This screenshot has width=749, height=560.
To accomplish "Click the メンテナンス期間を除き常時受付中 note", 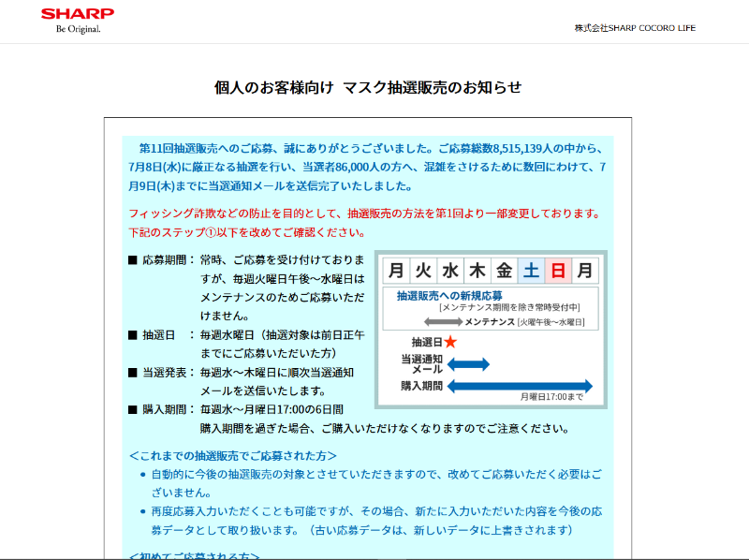I will (x=509, y=308).
